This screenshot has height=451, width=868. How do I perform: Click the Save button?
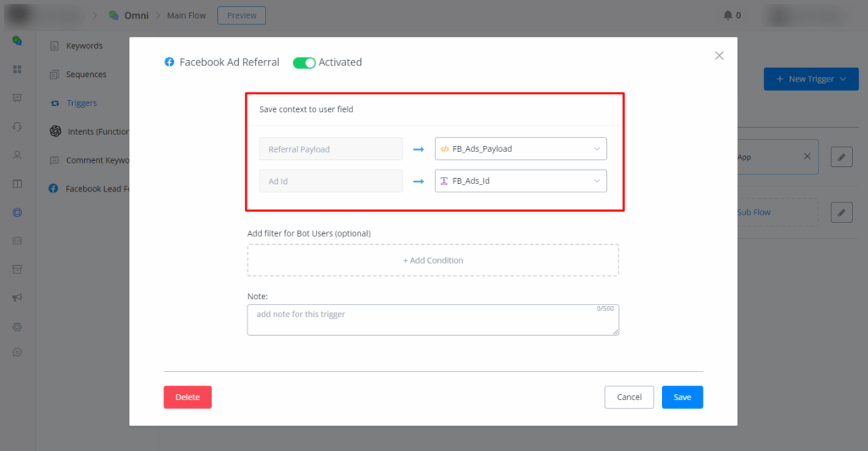pos(682,397)
